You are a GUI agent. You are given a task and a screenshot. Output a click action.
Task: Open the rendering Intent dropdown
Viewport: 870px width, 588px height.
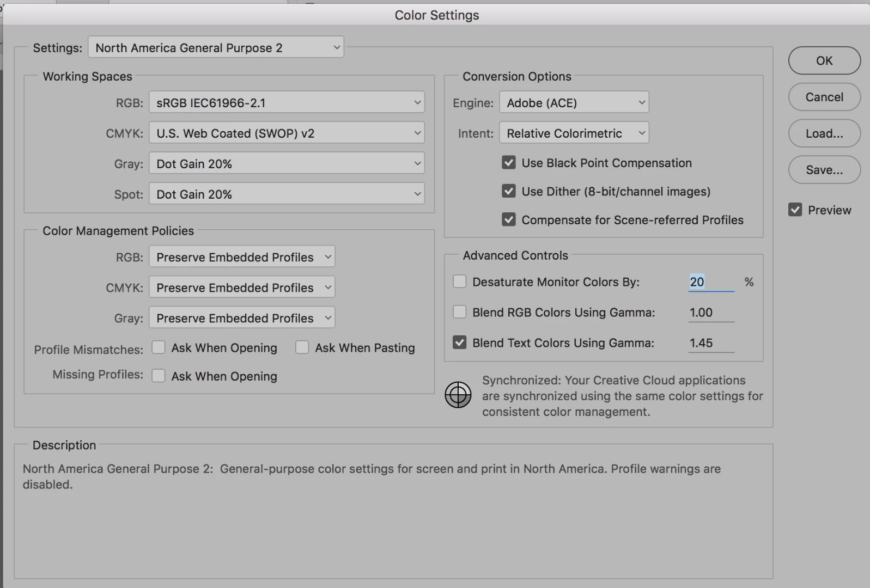click(574, 133)
